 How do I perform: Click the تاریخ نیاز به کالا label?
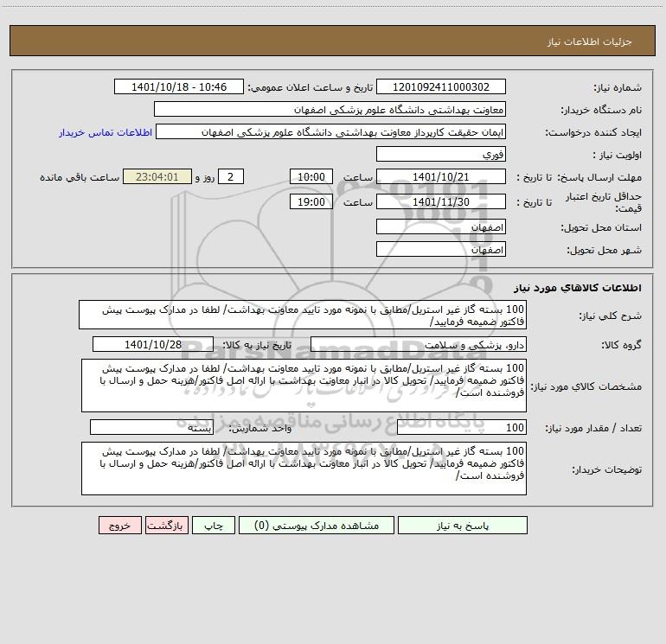(258, 345)
